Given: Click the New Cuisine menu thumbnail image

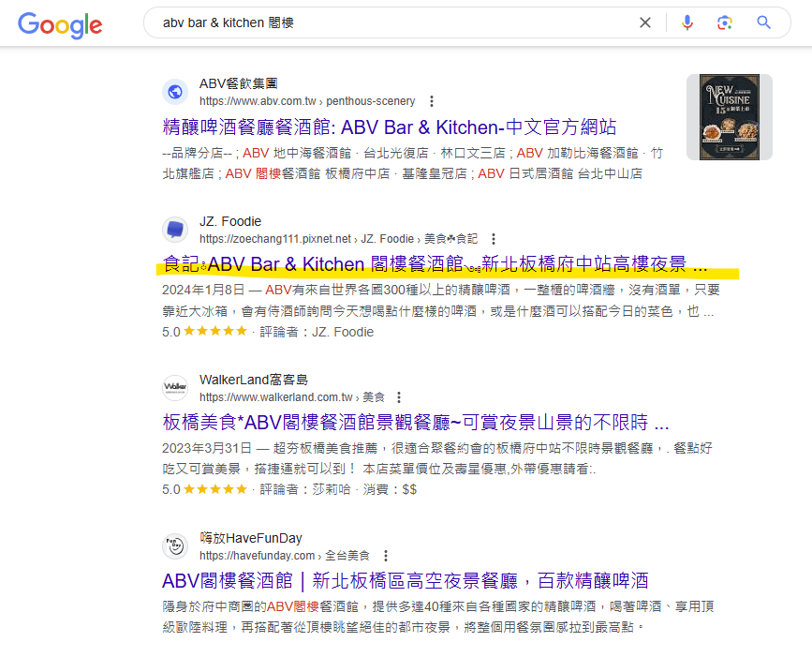Looking at the screenshot, I should pyautogui.click(x=729, y=117).
